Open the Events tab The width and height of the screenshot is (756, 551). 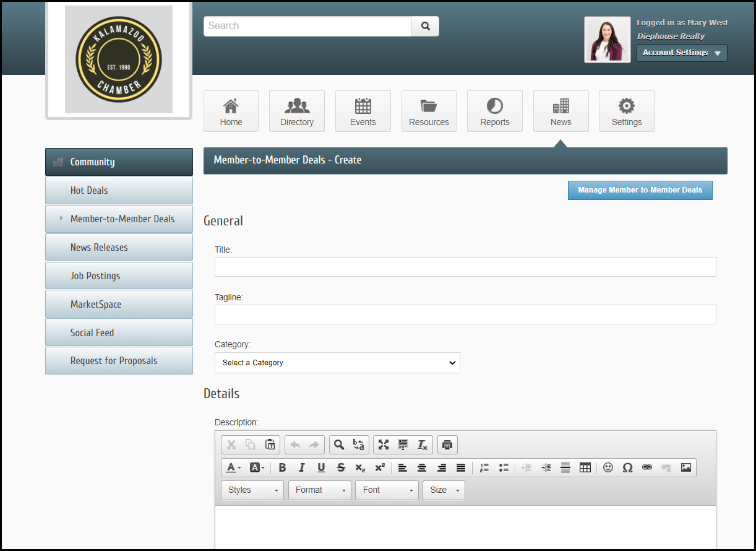coord(363,111)
